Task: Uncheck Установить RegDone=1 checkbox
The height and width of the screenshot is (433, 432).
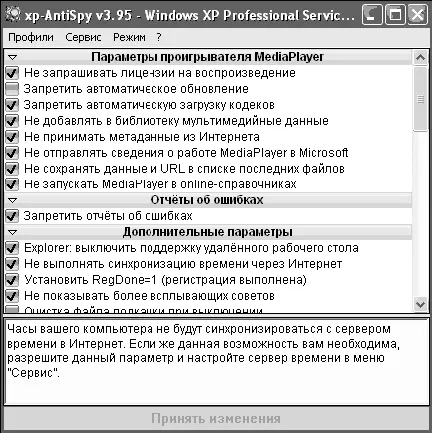Action: 12,280
